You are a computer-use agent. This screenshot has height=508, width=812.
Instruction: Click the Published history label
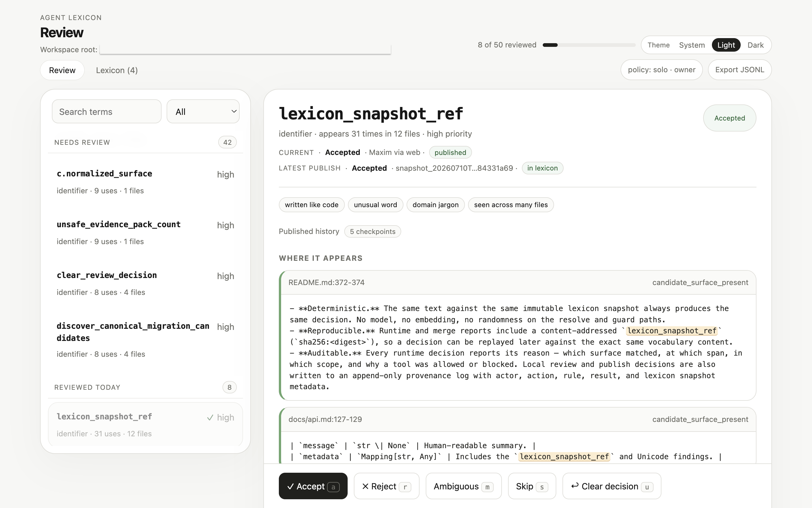309,231
